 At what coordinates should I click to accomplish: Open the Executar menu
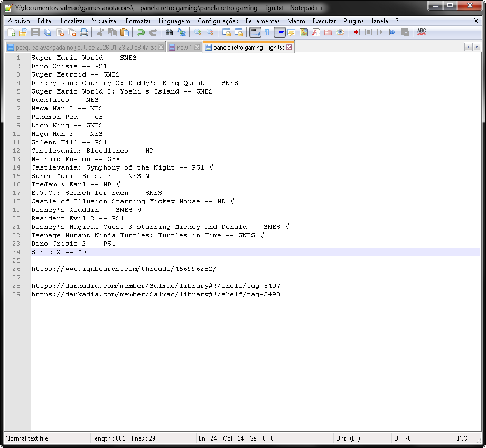point(324,21)
